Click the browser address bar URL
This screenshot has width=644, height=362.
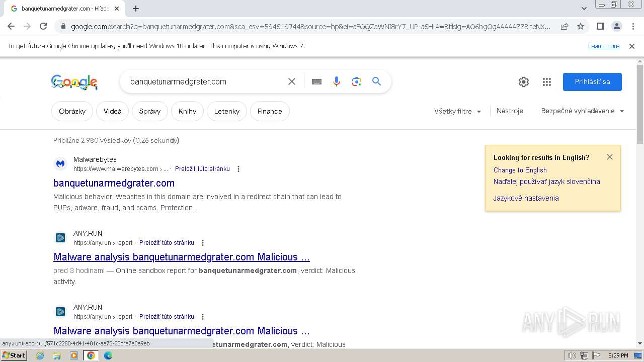(x=310, y=26)
